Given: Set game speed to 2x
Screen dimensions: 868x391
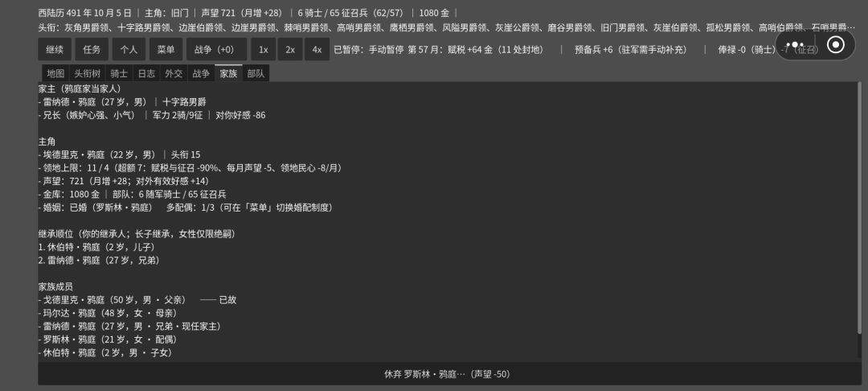Looking at the screenshot, I should 290,49.
